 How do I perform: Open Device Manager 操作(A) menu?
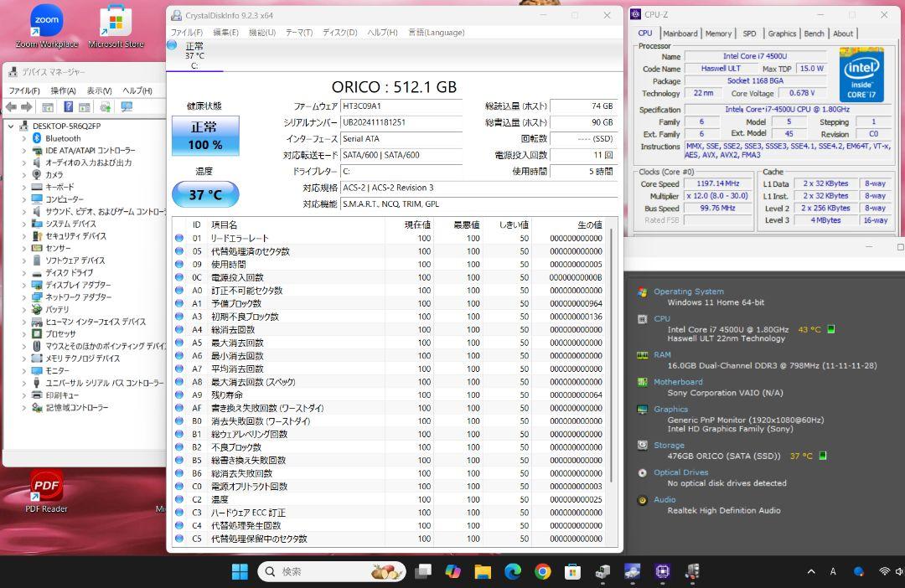63,90
